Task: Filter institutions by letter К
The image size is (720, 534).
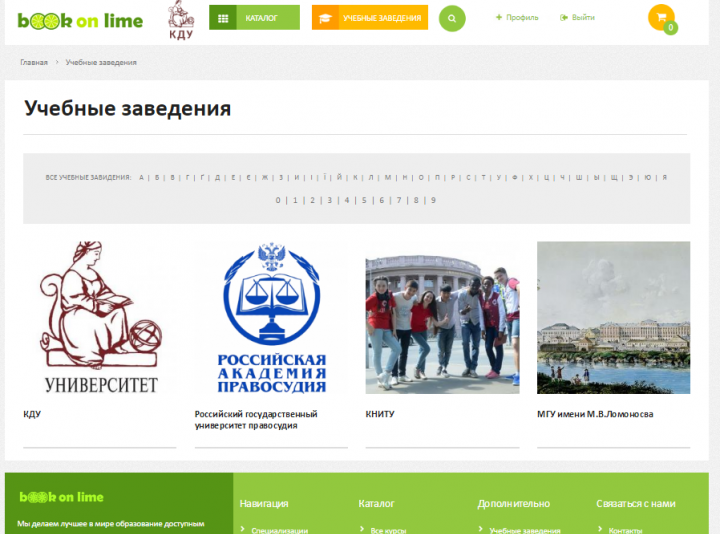Action: (355, 177)
